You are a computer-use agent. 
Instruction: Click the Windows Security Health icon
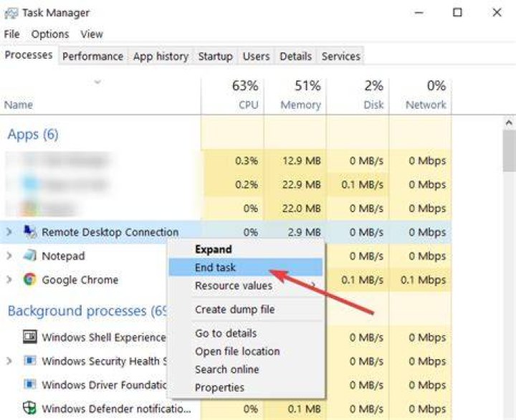30,361
